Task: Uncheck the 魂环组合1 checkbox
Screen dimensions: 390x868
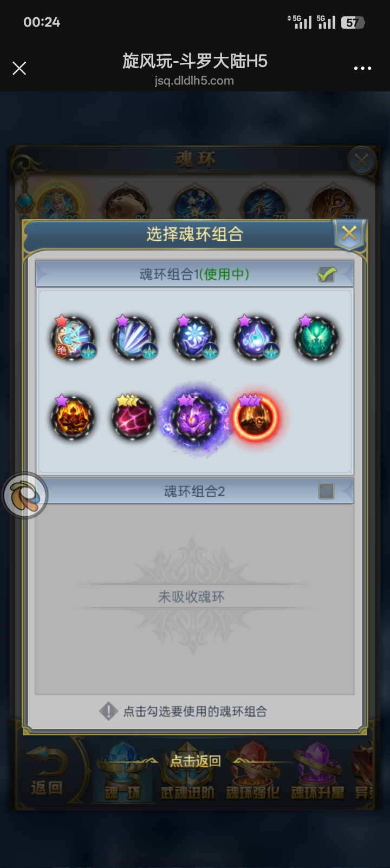Action: coord(326,274)
